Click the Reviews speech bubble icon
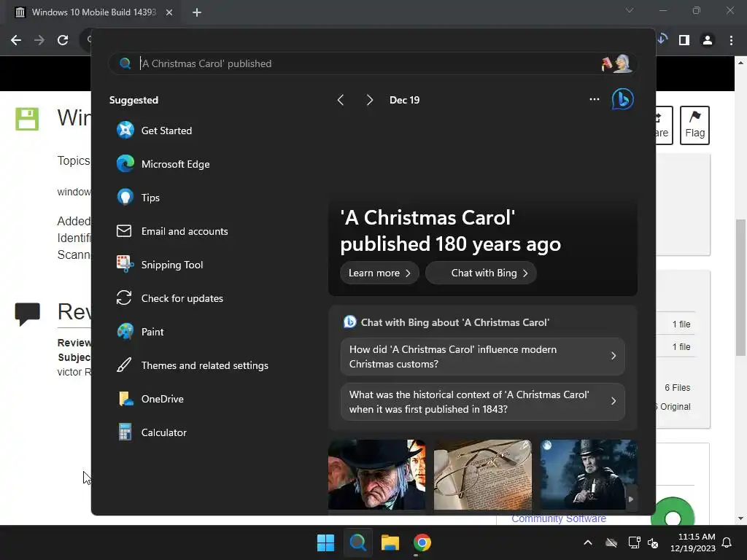The image size is (747, 560). pos(27,314)
